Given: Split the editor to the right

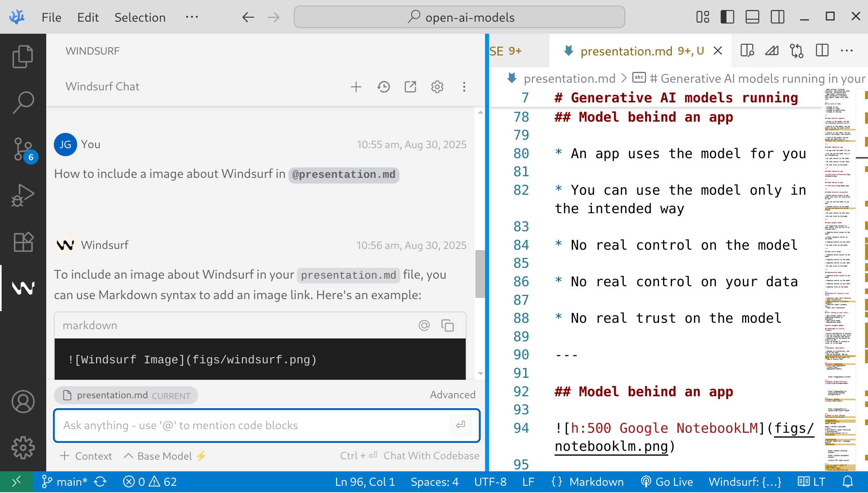Looking at the screenshot, I should pos(822,51).
